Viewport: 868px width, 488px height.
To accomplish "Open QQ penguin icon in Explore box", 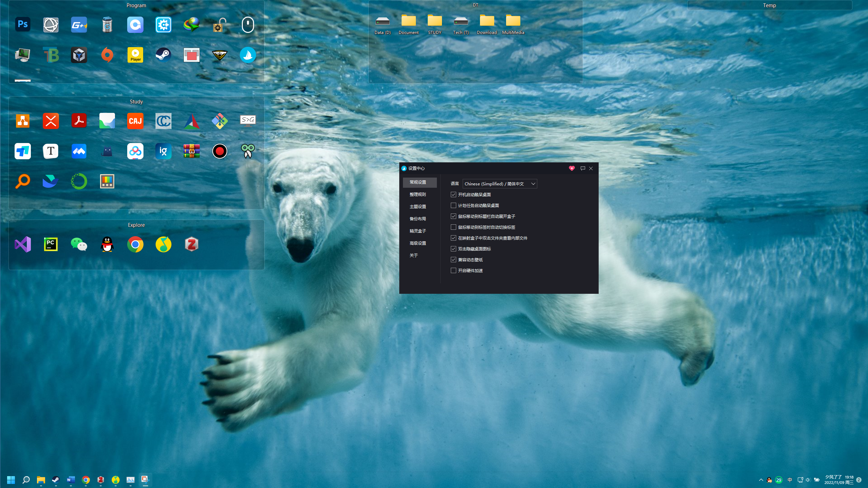I will tap(107, 244).
